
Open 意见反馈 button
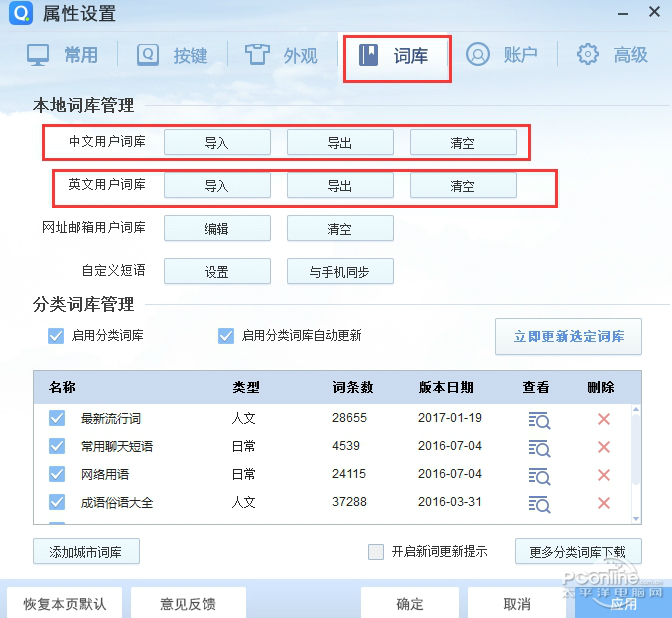coord(188,603)
